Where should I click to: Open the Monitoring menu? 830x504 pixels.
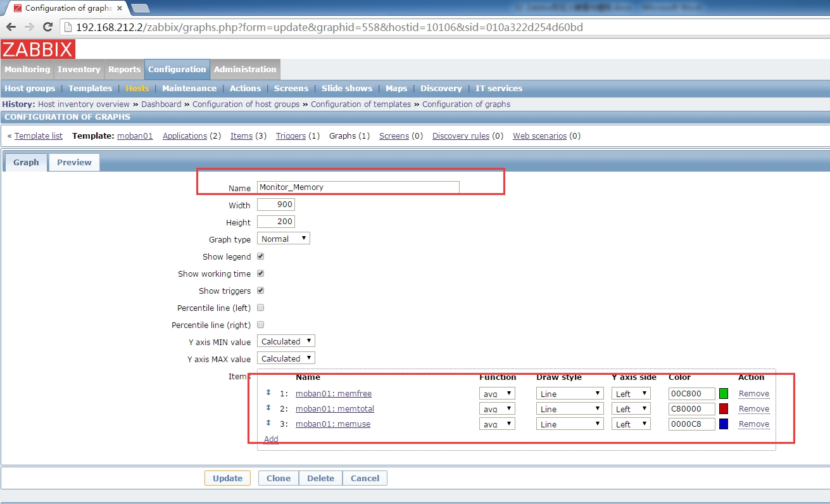click(x=27, y=70)
